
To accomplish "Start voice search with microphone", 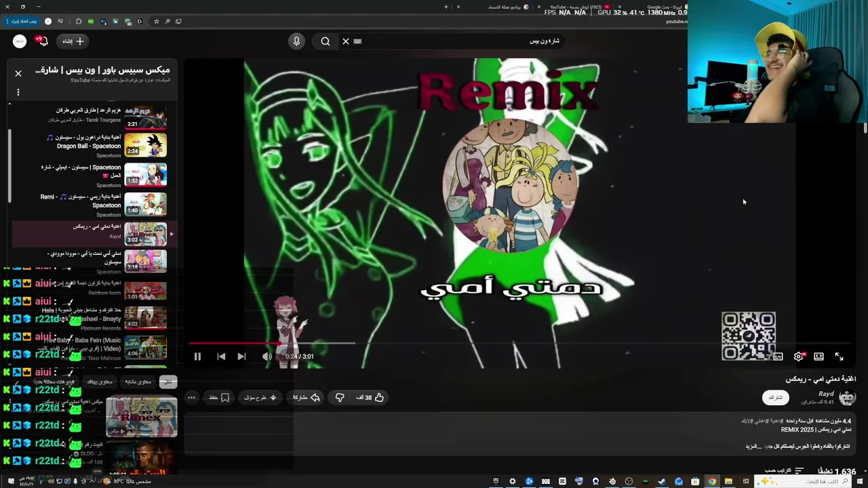I will [x=296, y=41].
